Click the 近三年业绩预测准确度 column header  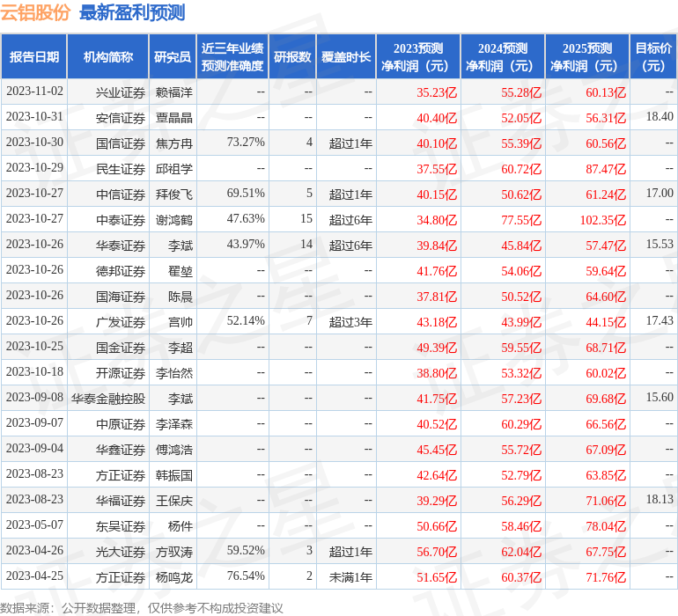click(232, 56)
